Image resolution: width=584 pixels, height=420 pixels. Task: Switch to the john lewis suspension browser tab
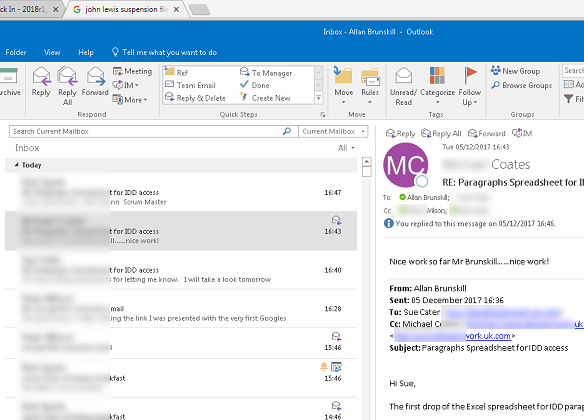pos(126,9)
